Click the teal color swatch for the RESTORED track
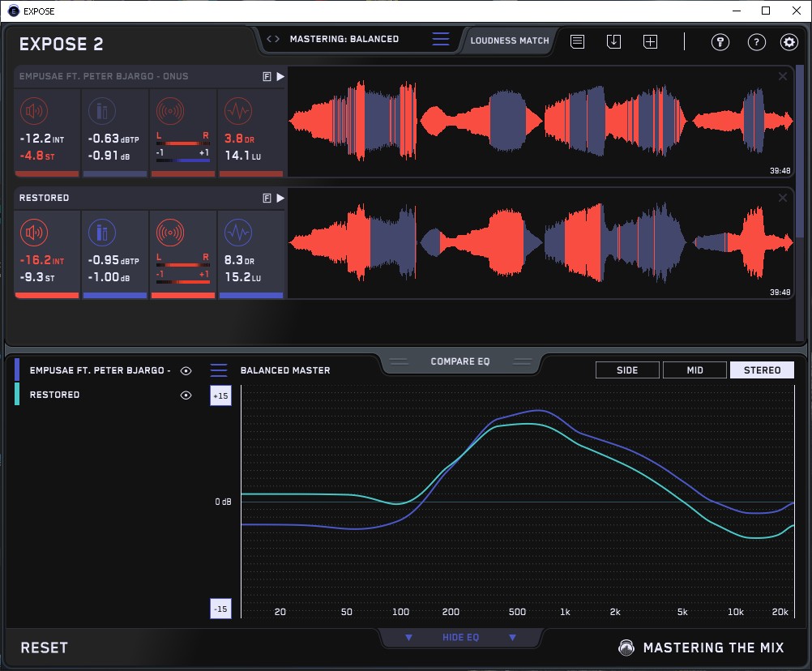Viewport: 812px width, 671px height. coord(17,394)
